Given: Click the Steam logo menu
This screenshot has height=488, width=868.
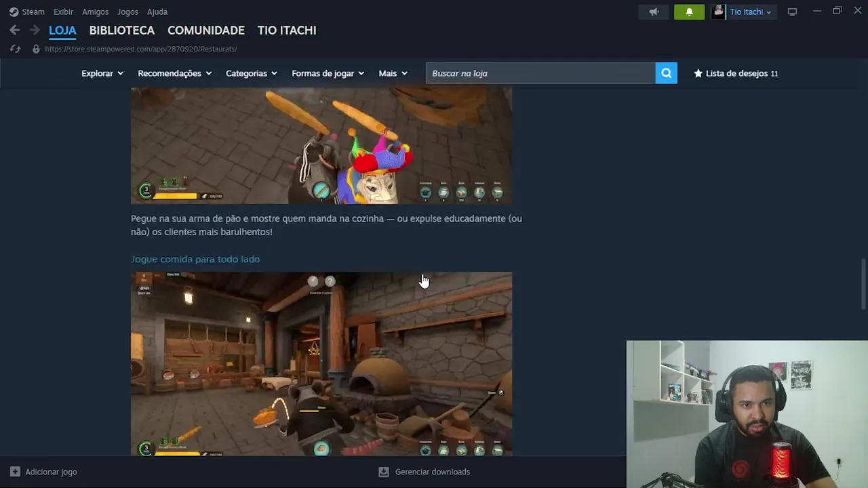Looking at the screenshot, I should click(x=26, y=12).
